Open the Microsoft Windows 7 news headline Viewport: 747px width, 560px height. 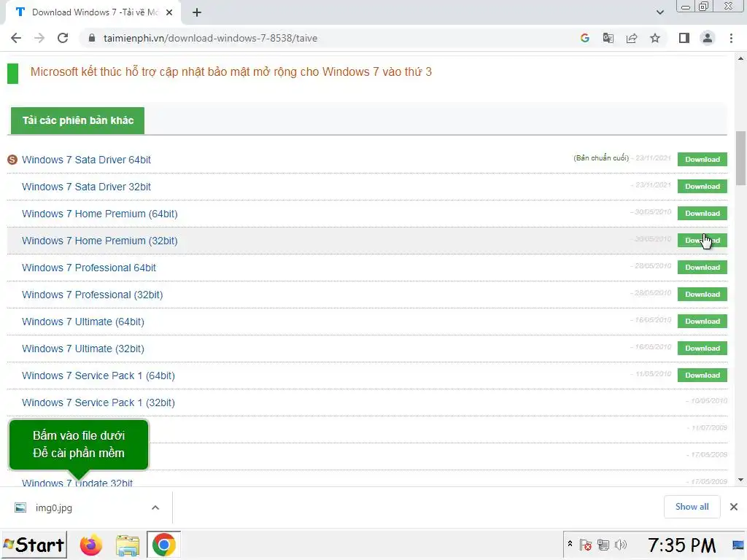[231, 72]
